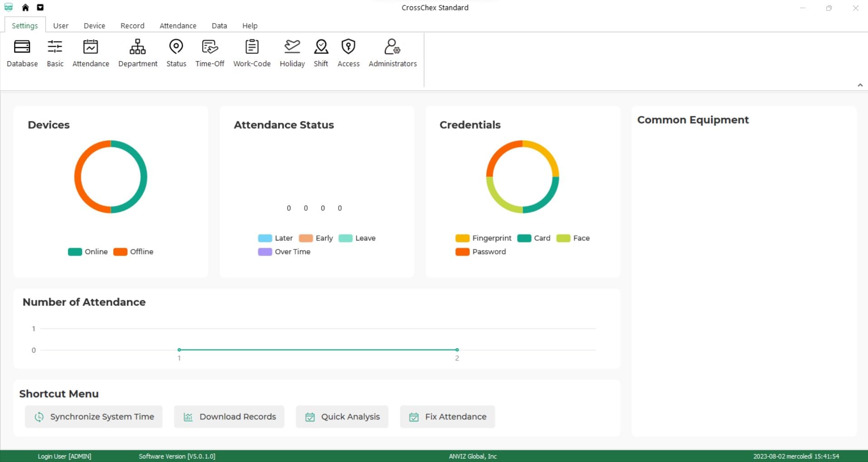The width and height of the screenshot is (868, 462).
Task: Switch to the Settings tab
Action: pos(25,25)
